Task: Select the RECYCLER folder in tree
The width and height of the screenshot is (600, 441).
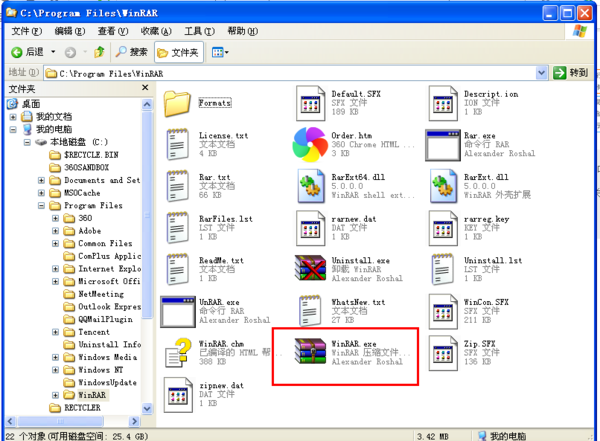Action: (x=75, y=408)
